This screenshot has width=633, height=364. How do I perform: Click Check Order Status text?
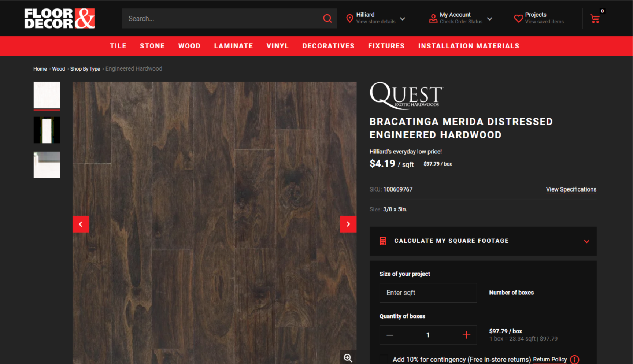click(461, 22)
